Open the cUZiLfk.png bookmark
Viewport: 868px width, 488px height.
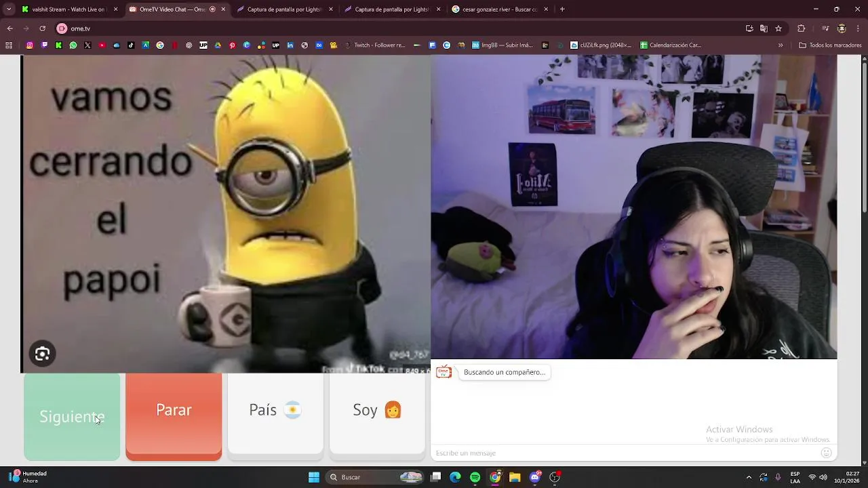(x=601, y=45)
